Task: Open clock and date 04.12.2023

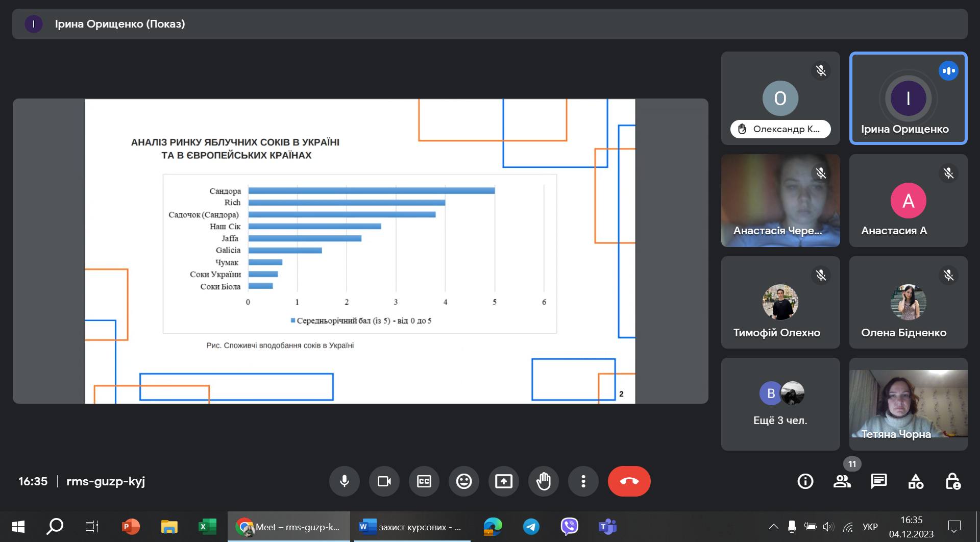Action: coord(911,527)
